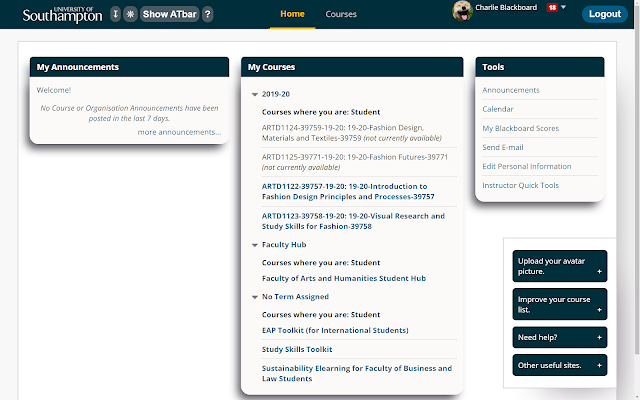
Task: Expand the Need help? panel
Action: 560,337
